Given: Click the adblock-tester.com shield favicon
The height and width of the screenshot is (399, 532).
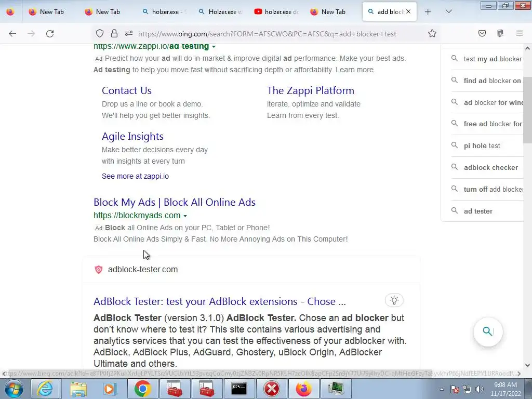Looking at the screenshot, I should [98, 270].
